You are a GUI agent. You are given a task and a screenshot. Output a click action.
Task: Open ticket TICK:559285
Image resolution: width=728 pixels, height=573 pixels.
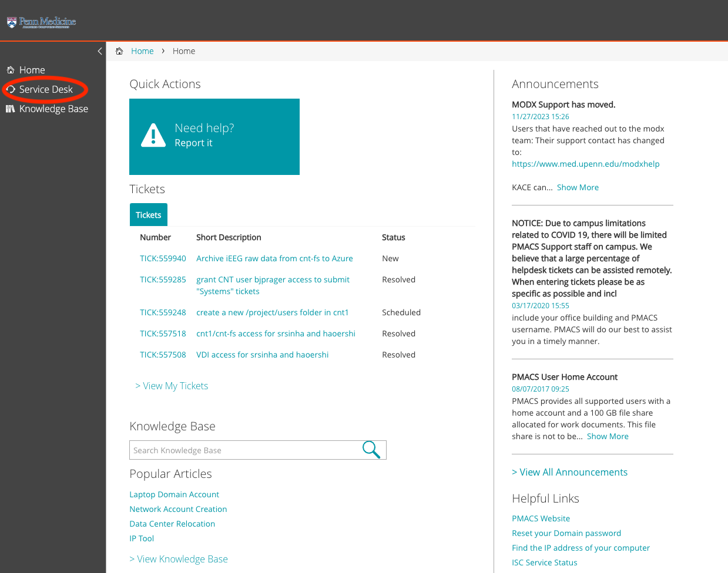pos(163,279)
